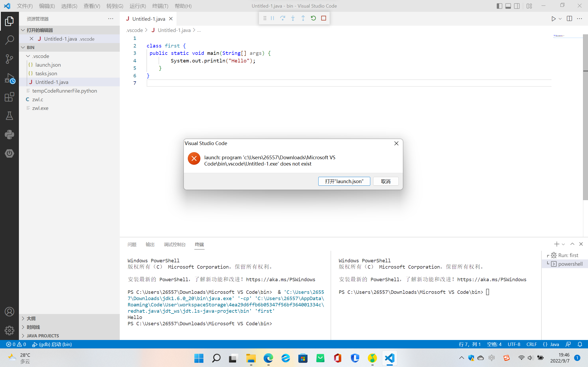Screen dimensions: 588x367
Task: Pause the debug session
Action: tap(272, 18)
